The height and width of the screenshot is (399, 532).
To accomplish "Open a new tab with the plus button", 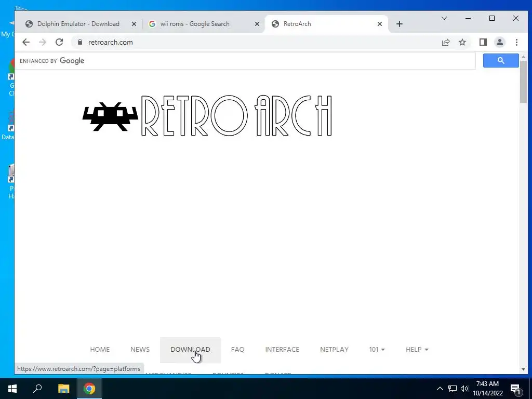I will [x=400, y=24].
